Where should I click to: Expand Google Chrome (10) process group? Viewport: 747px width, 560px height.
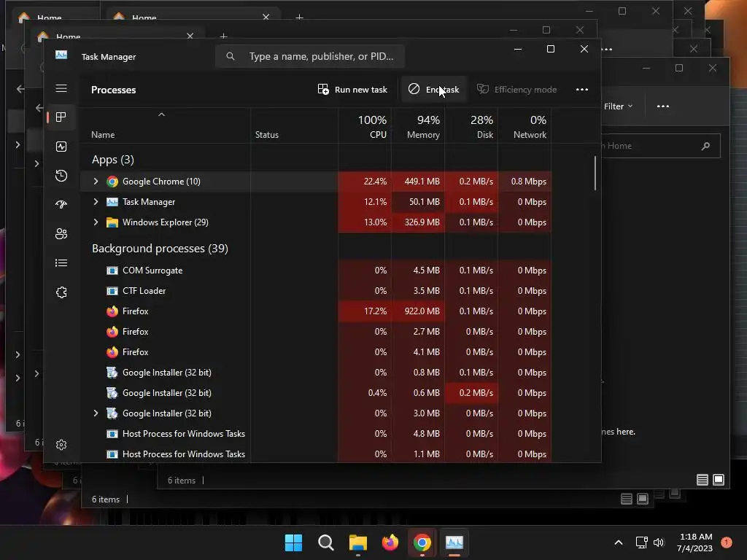96,182
